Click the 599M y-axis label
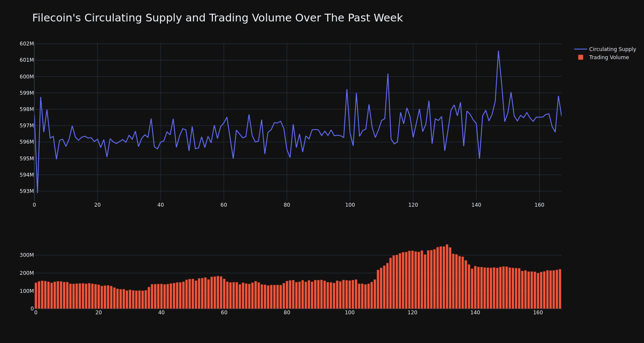644x343 pixels. tap(26, 93)
